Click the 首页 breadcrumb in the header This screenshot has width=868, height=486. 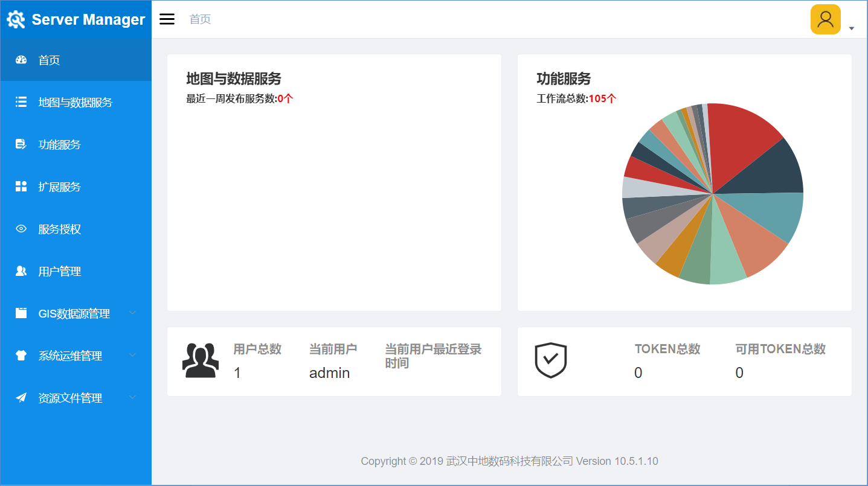[x=200, y=19]
